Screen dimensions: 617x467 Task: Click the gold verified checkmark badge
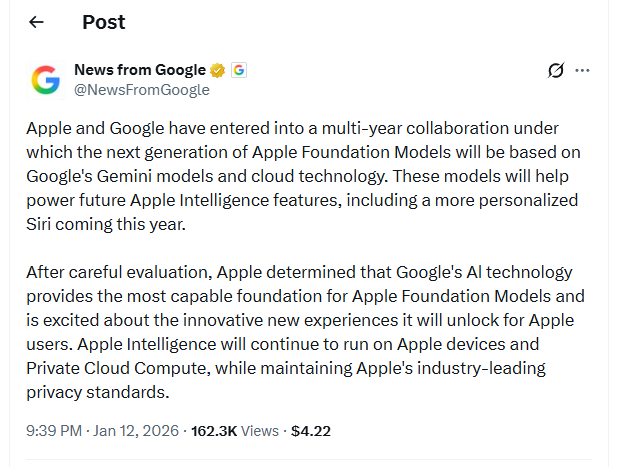point(216,70)
